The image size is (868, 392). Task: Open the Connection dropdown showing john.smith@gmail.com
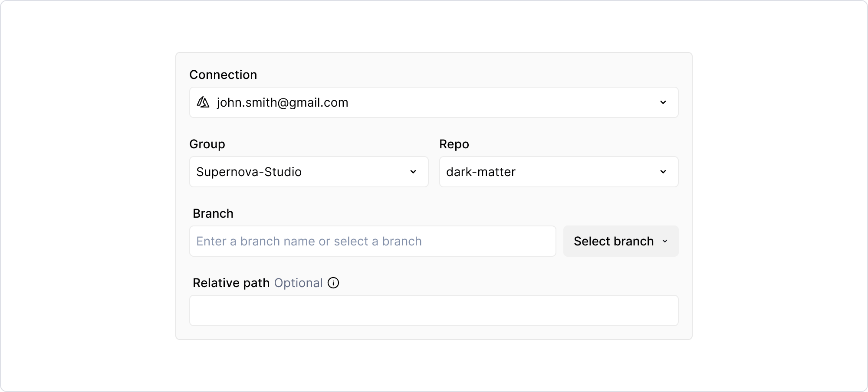pyautogui.click(x=434, y=102)
